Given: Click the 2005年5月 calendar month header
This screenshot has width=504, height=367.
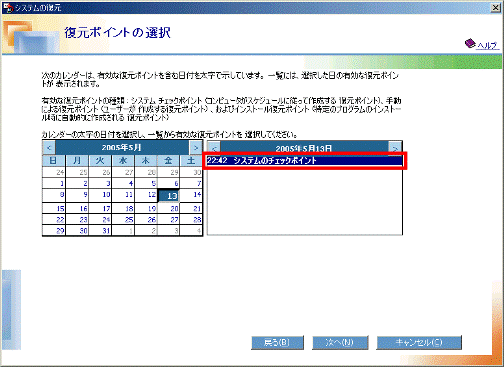Looking at the screenshot, I should (122, 148).
